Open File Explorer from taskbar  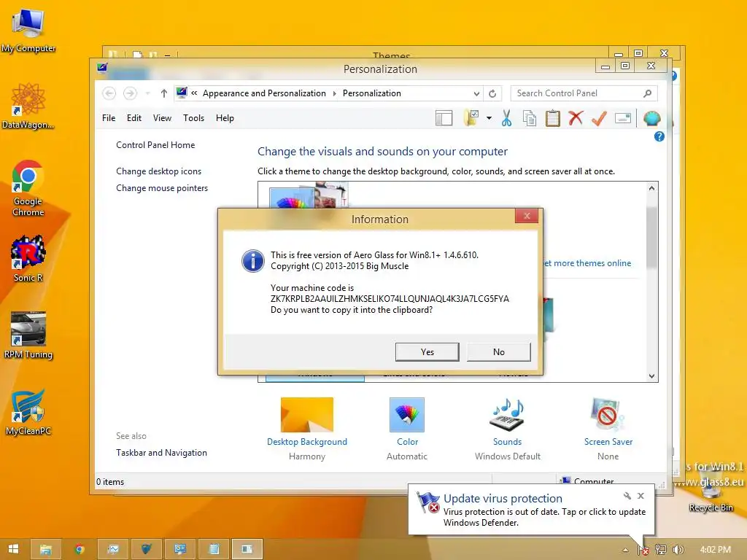pos(46,549)
